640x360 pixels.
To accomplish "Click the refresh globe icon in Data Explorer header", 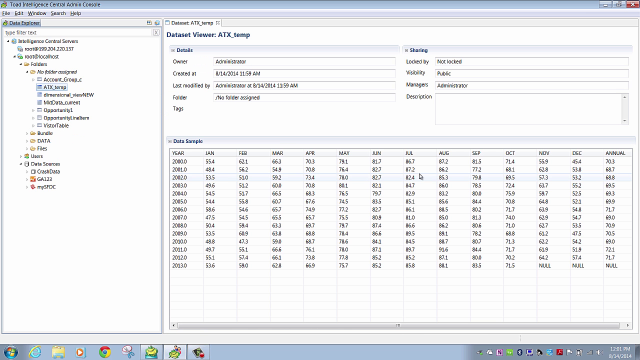I will (x=157, y=23).
